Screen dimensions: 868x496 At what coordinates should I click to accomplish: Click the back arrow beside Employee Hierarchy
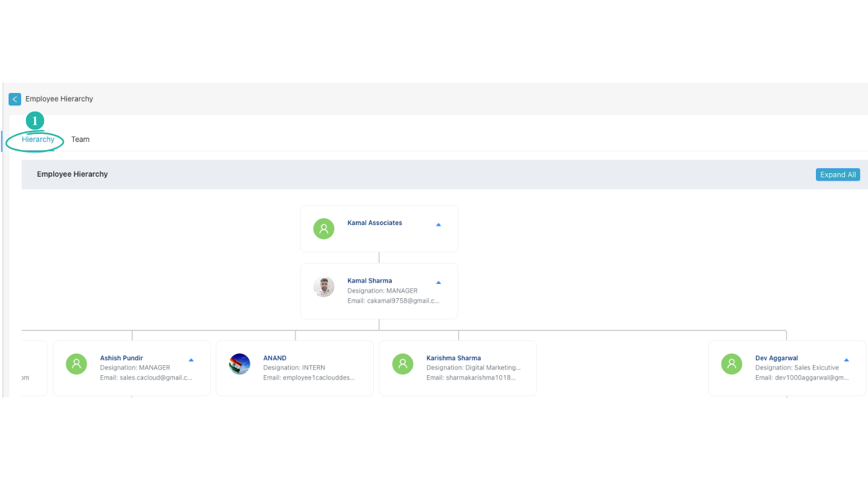pyautogui.click(x=14, y=99)
